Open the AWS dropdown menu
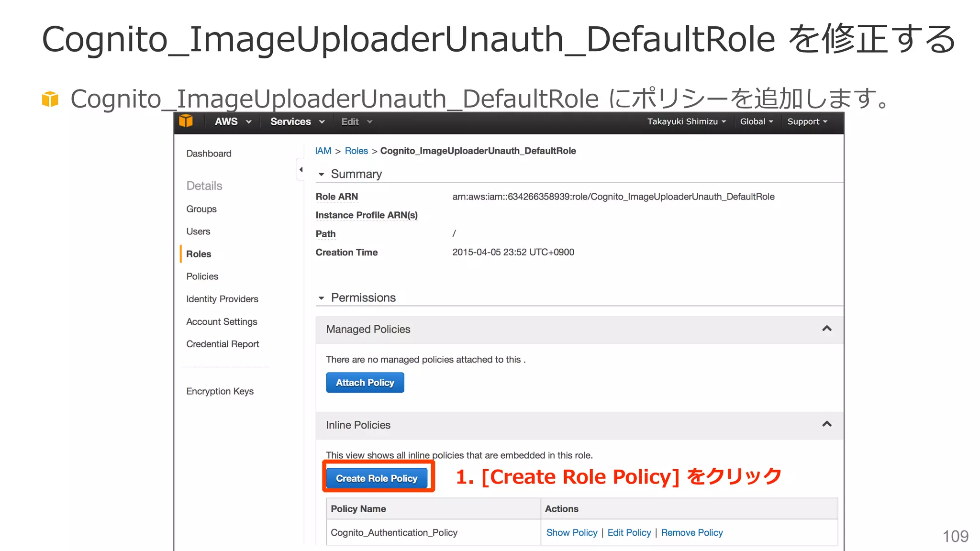 pos(233,121)
